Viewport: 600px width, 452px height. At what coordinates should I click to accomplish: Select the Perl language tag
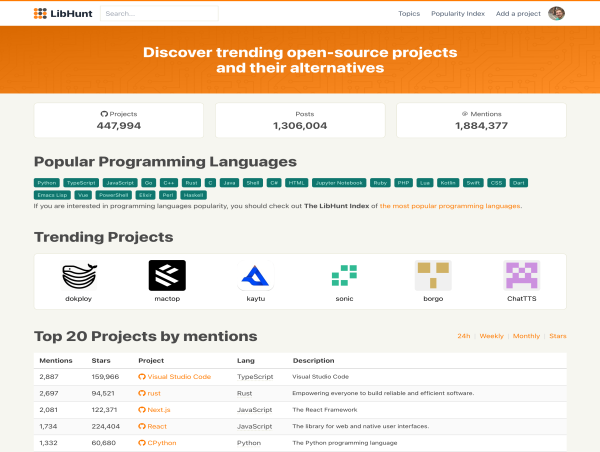pos(168,195)
